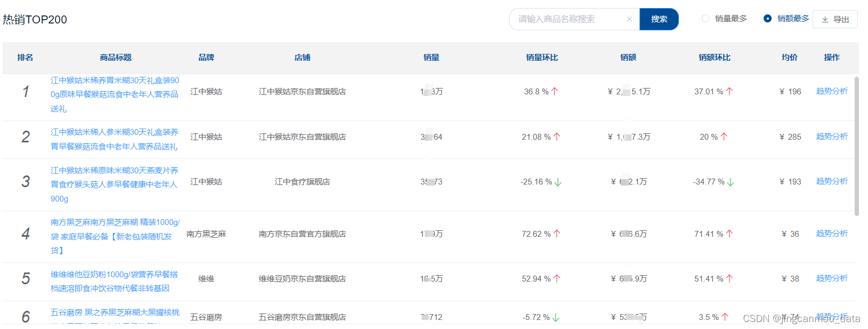The height and width of the screenshot is (329, 868).
Task: Click the 均价 column header
Action: click(x=790, y=58)
